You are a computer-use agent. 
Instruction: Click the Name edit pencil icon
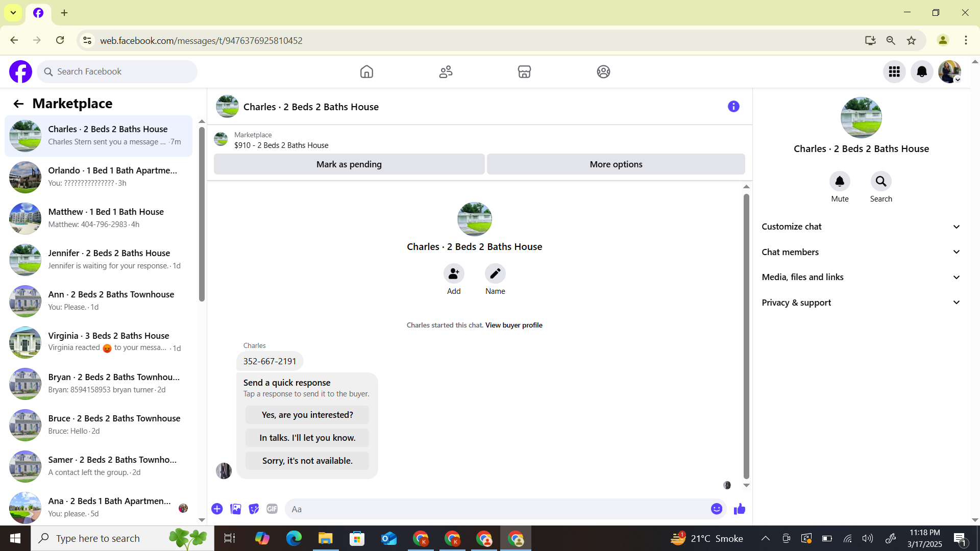(495, 274)
